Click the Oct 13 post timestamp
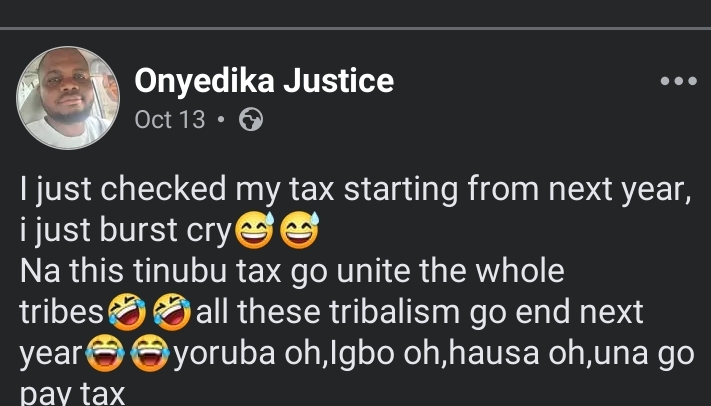 tap(169, 120)
